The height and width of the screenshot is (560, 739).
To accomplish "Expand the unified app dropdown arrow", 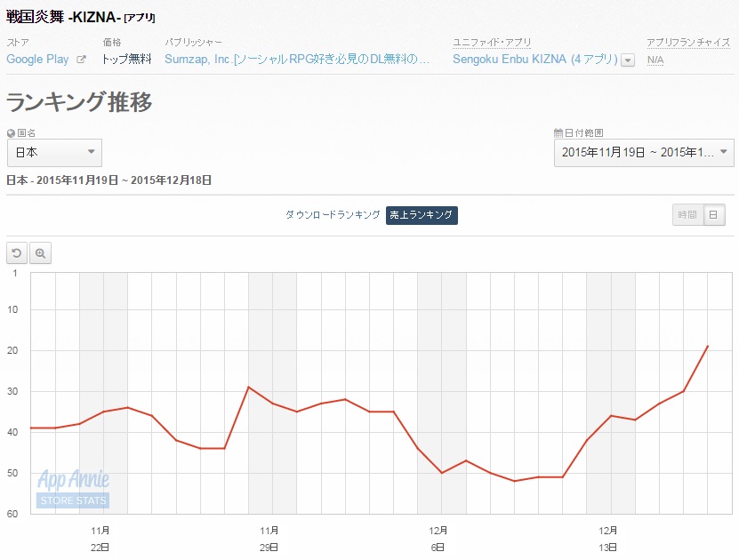I will coord(628,60).
